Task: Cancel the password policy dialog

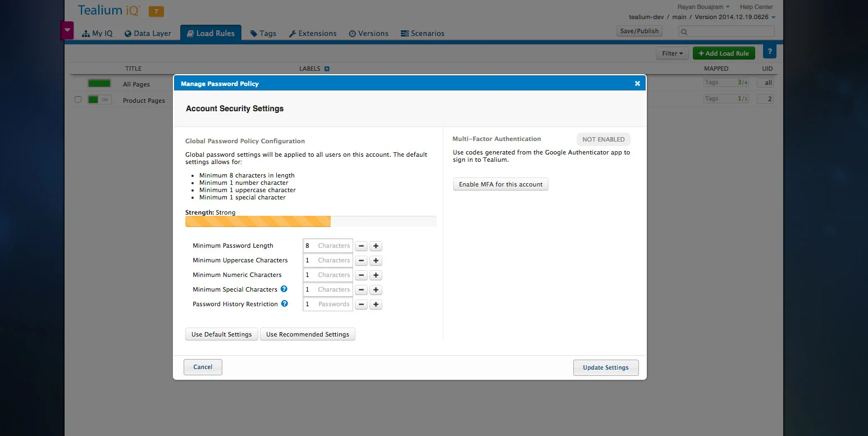Action: pyautogui.click(x=203, y=367)
